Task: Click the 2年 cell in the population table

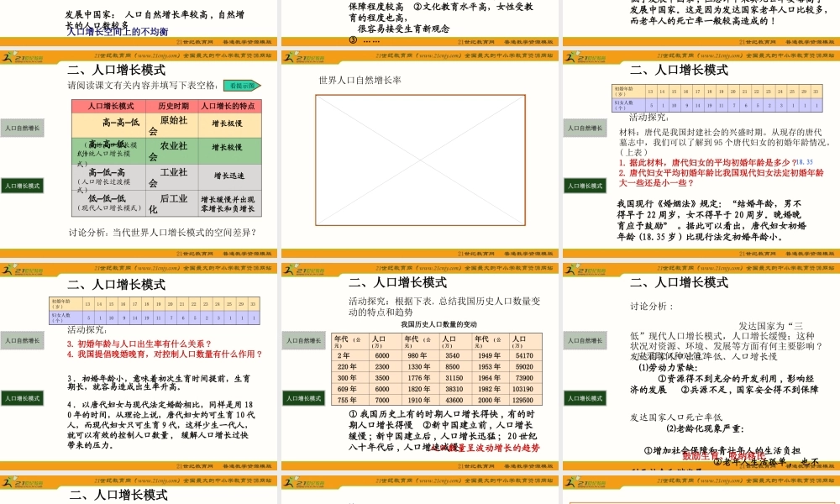Action: pyautogui.click(x=349, y=355)
